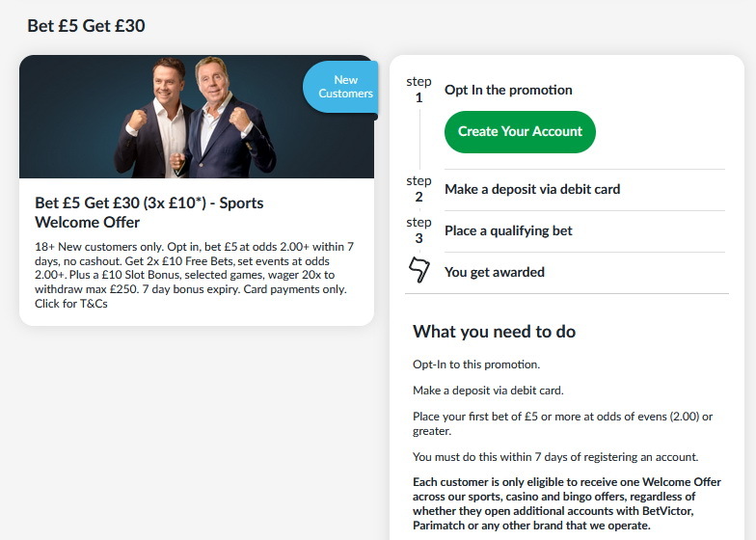756x540 pixels.
Task: Open the promo banner image
Action: pyautogui.click(x=197, y=117)
